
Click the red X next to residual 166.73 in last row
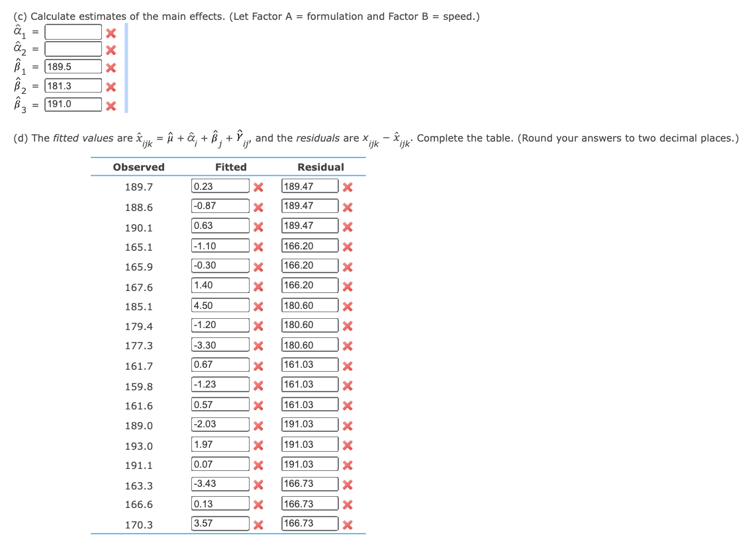pyautogui.click(x=348, y=523)
